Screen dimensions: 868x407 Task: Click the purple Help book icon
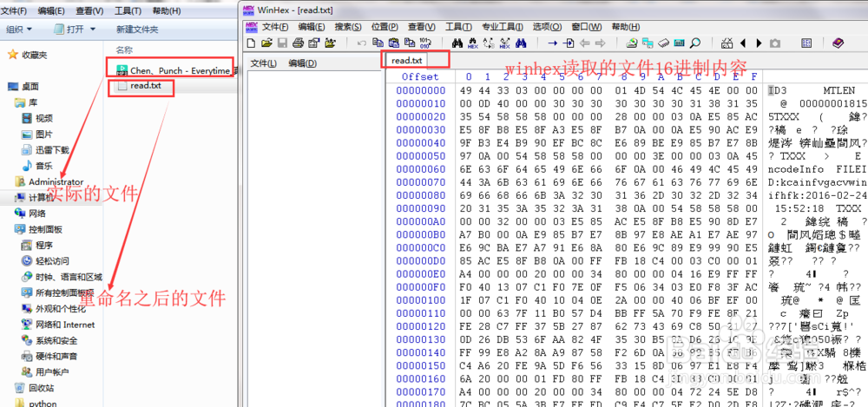coord(838,43)
